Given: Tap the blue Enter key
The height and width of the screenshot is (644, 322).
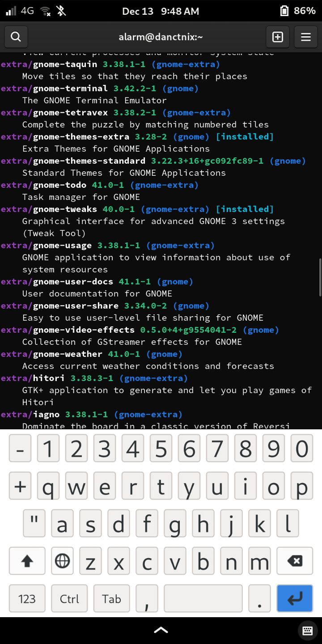Looking at the screenshot, I should pos(295,598).
